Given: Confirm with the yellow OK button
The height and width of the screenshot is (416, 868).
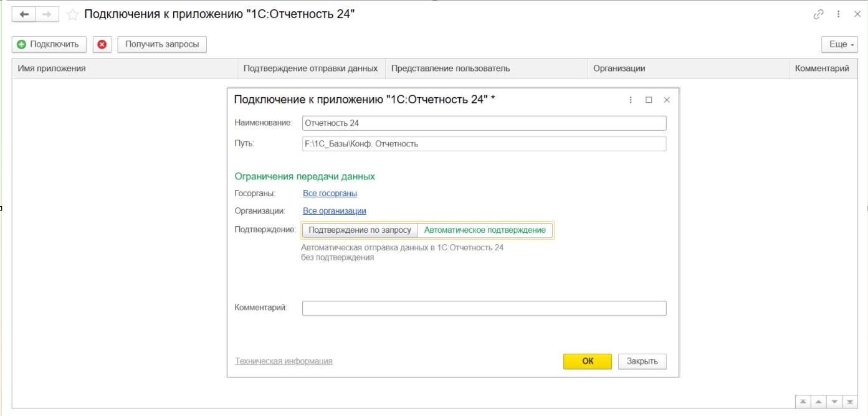Looking at the screenshot, I should [x=588, y=362].
